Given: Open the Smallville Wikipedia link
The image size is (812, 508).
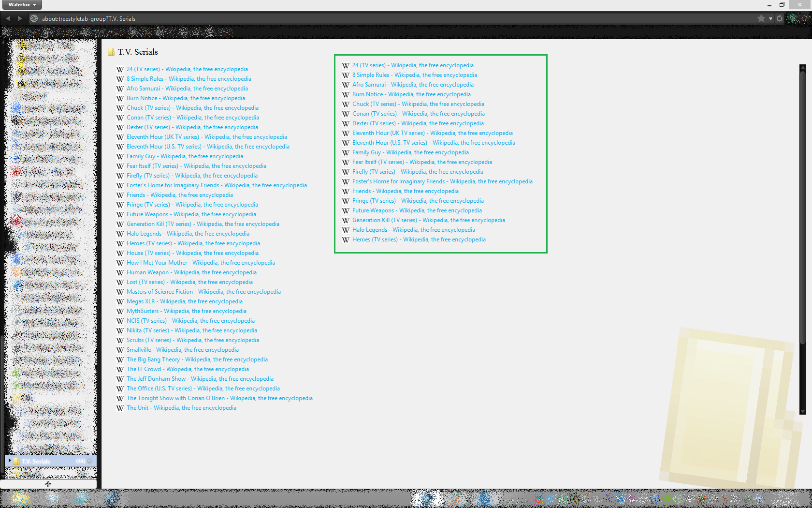Looking at the screenshot, I should pos(183,350).
